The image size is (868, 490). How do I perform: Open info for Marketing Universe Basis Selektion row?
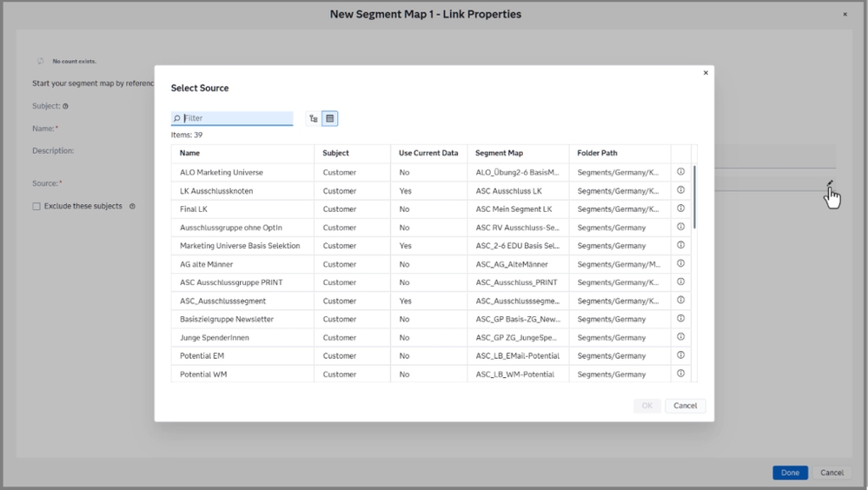point(681,245)
